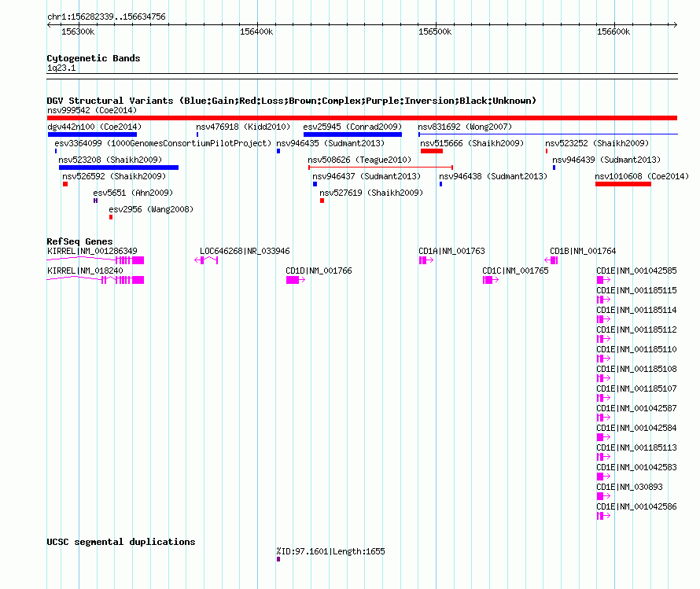Click the CD1E|NM_001042584 label
Image resolution: width=700 pixels, height=589 pixels.
pyautogui.click(x=636, y=428)
